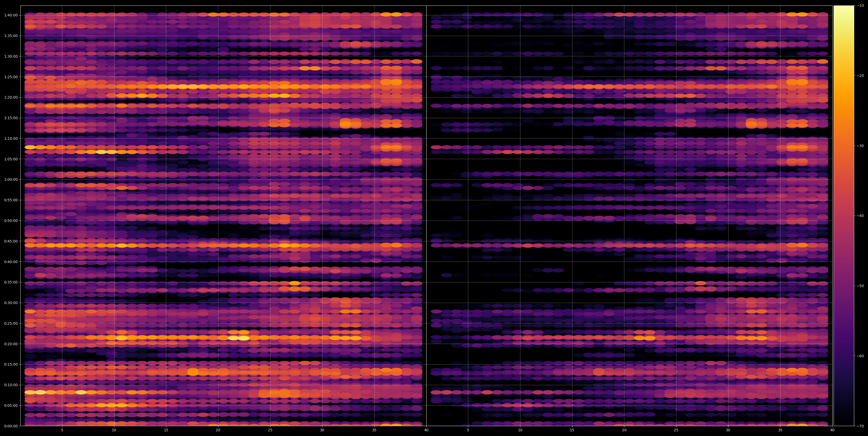The width and height of the screenshot is (868, 436).
Task: Select the −30 colorbar tick label
Action: [x=860, y=146]
